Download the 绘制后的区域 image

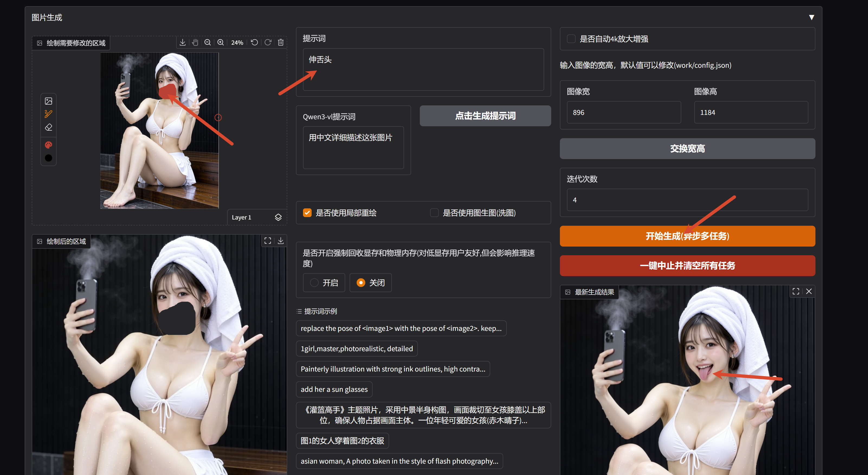coord(281,241)
